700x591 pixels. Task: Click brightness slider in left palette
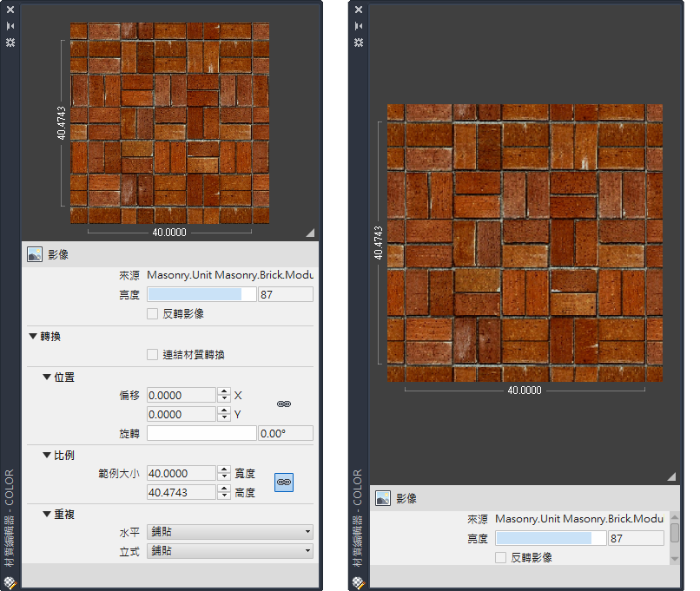point(201,294)
